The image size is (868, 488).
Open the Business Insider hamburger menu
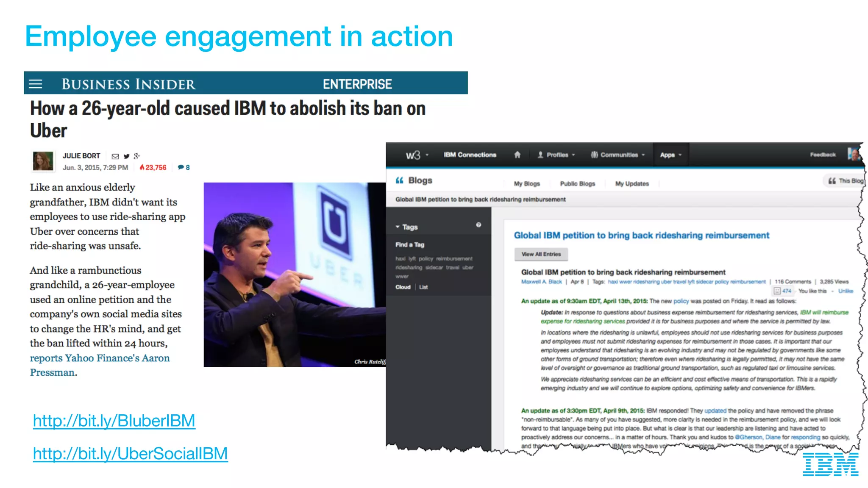(x=36, y=84)
